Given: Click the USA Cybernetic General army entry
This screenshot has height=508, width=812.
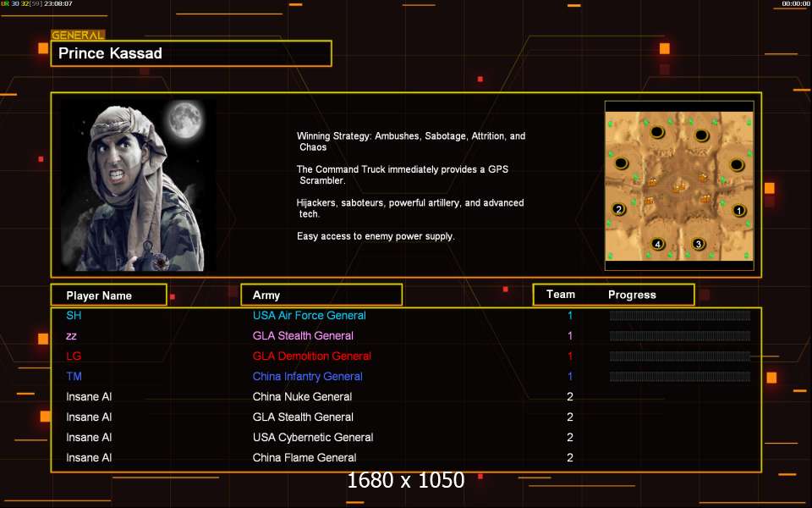Looking at the screenshot, I should point(313,438).
